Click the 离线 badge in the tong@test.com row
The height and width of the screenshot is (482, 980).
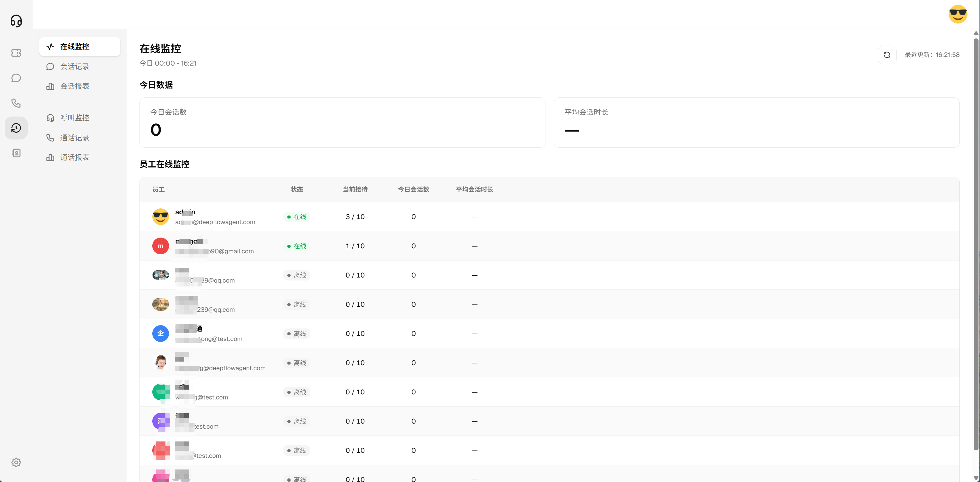tap(297, 334)
